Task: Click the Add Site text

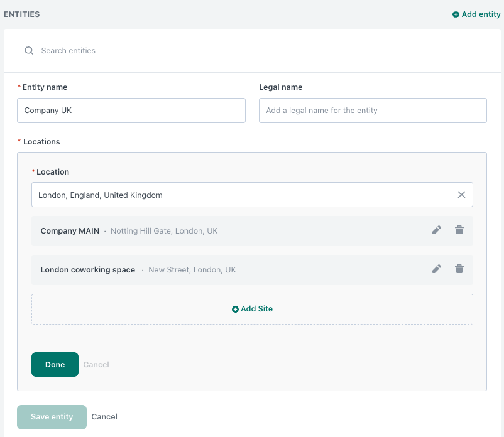Action: pos(256,309)
